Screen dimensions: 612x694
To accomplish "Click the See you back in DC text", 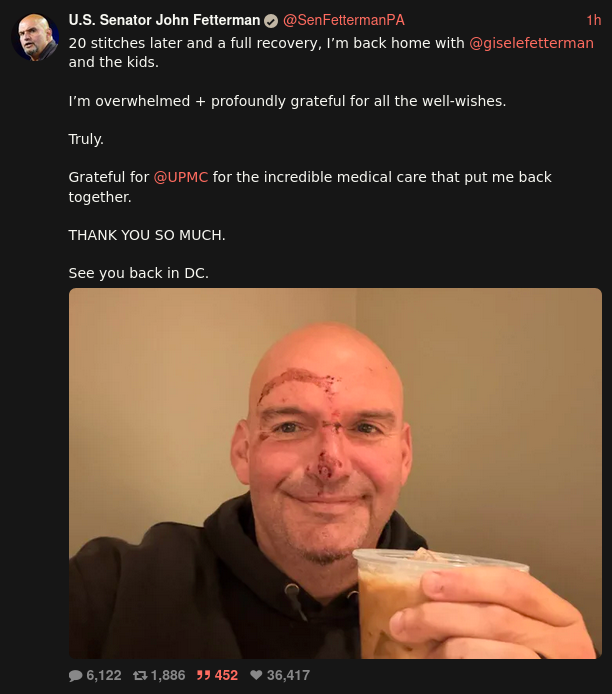I will pos(139,273).
